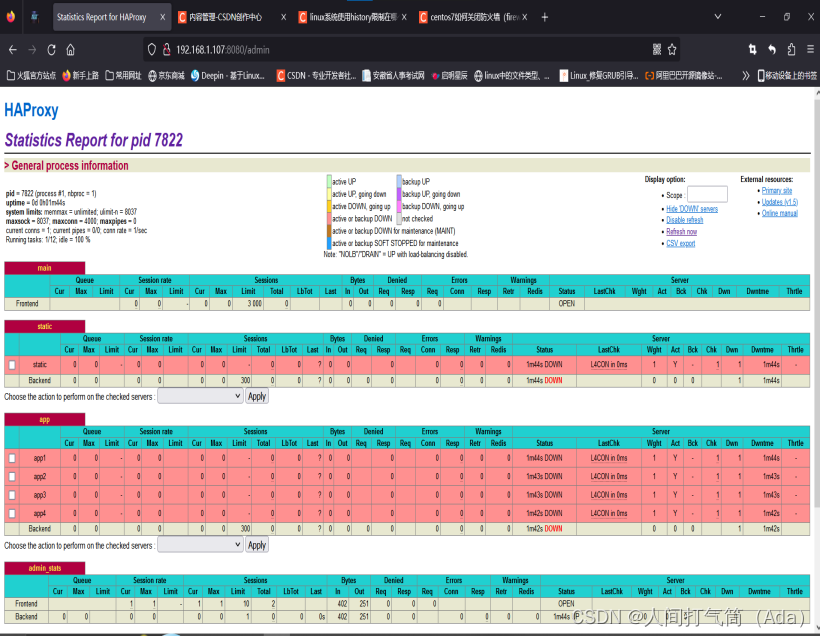Show more bookmarks overflow chevron
The image size is (820, 637).
click(x=746, y=76)
